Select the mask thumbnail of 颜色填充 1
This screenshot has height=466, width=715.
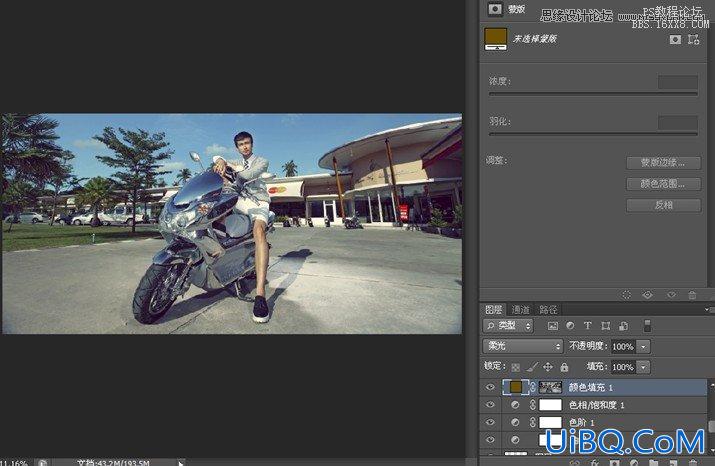[x=550, y=388]
